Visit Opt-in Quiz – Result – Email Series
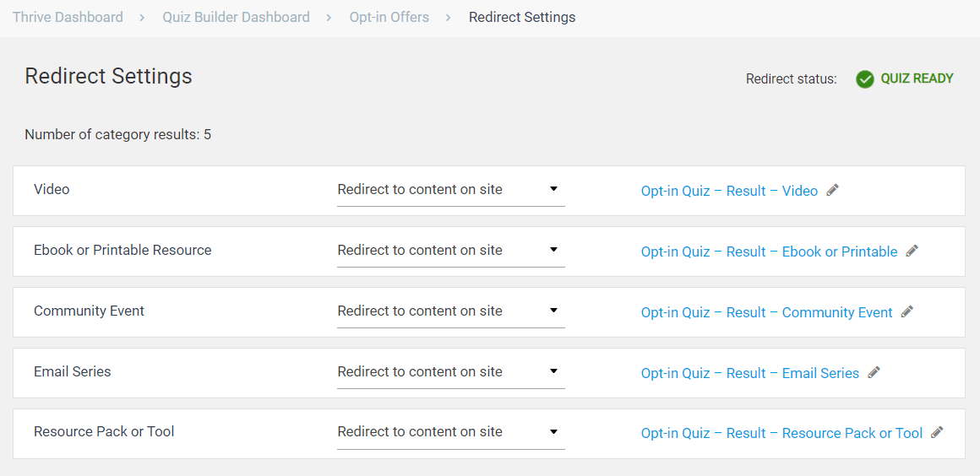Screen dimensions: 980x476 [x=749, y=373]
